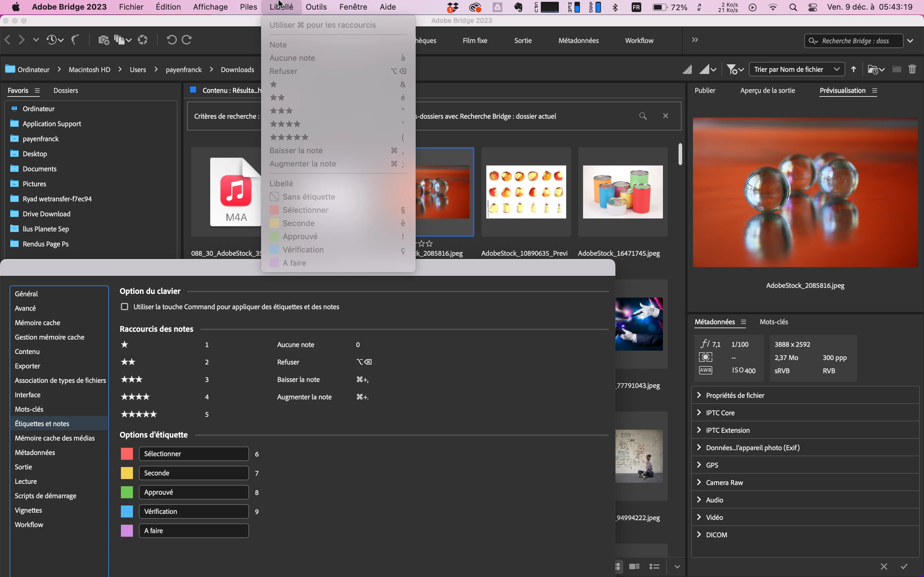Click the get photos from camera icon
Viewport: 924px width, 577px height.
click(x=103, y=40)
